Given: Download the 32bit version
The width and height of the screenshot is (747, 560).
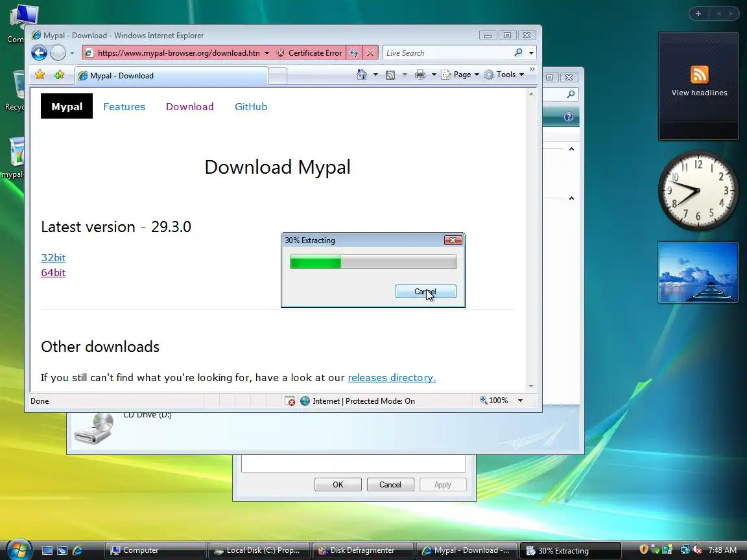Looking at the screenshot, I should (53, 257).
